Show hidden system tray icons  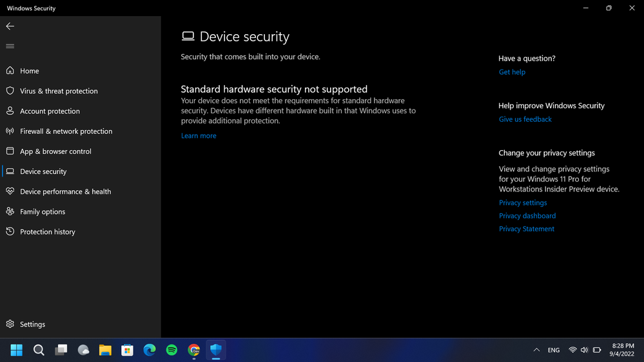[536, 350]
